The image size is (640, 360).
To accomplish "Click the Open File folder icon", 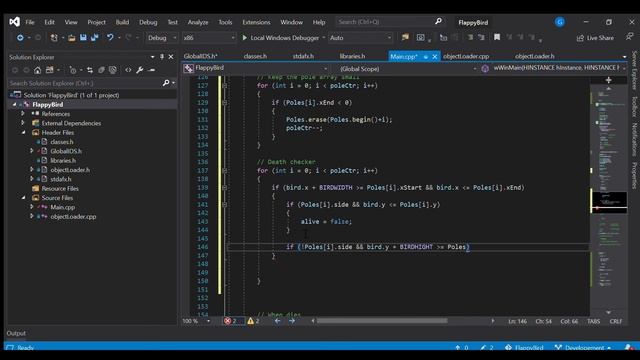I will click(x=71, y=38).
